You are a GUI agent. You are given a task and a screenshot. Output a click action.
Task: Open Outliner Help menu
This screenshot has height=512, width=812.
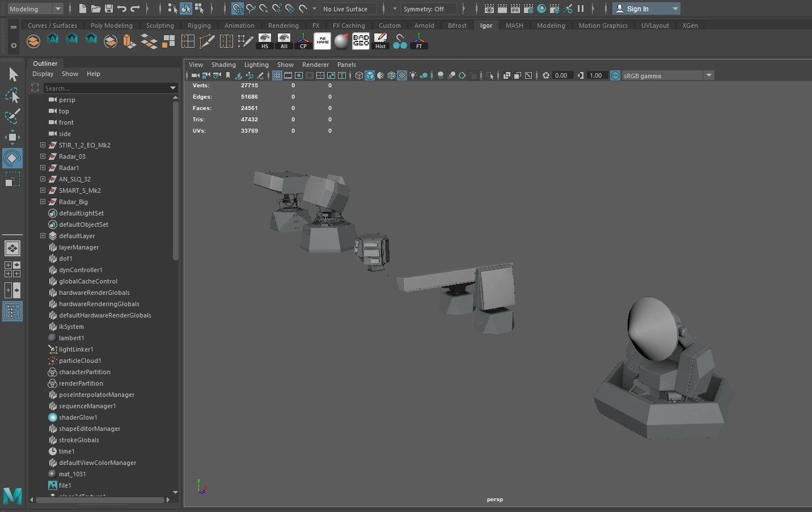(x=94, y=74)
